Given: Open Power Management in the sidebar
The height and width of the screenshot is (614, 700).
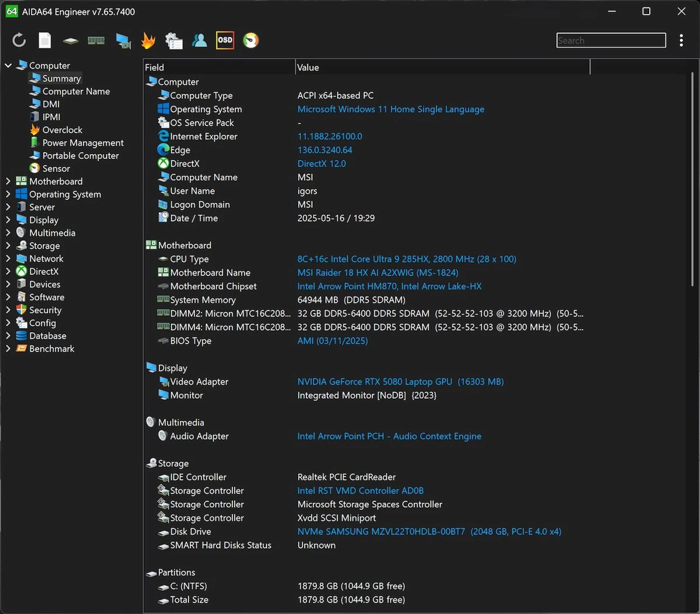Looking at the screenshot, I should coord(77,142).
